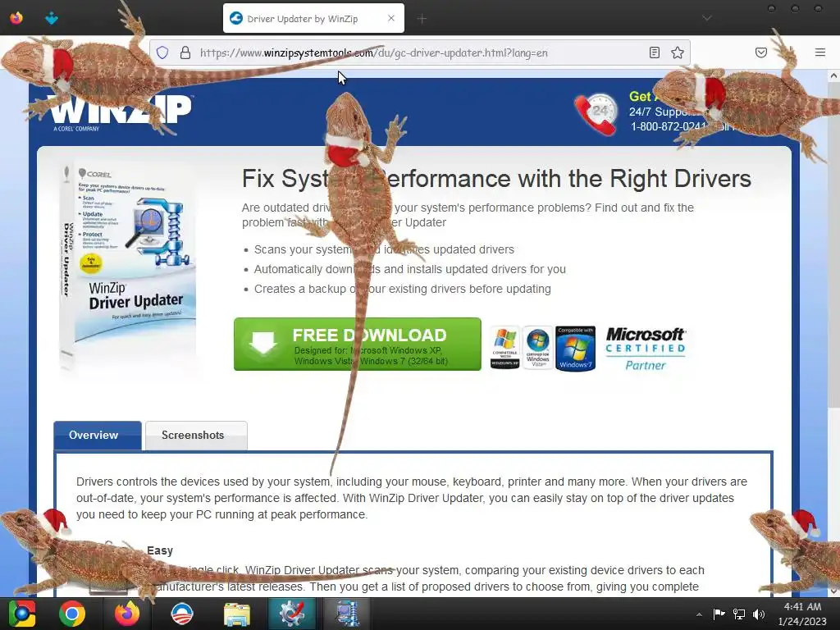Viewport: 840px width, 630px height.
Task: Click the green FREE DOWNLOAD button
Action: [358, 344]
